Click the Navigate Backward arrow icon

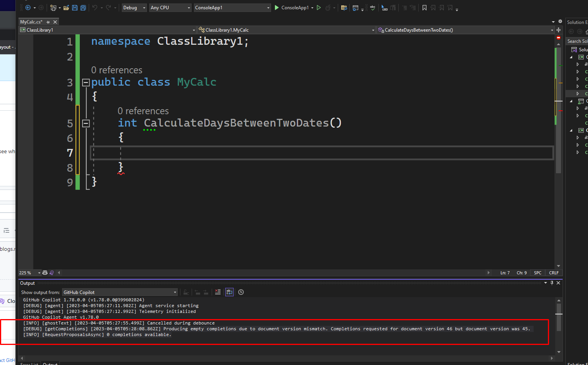tap(28, 8)
